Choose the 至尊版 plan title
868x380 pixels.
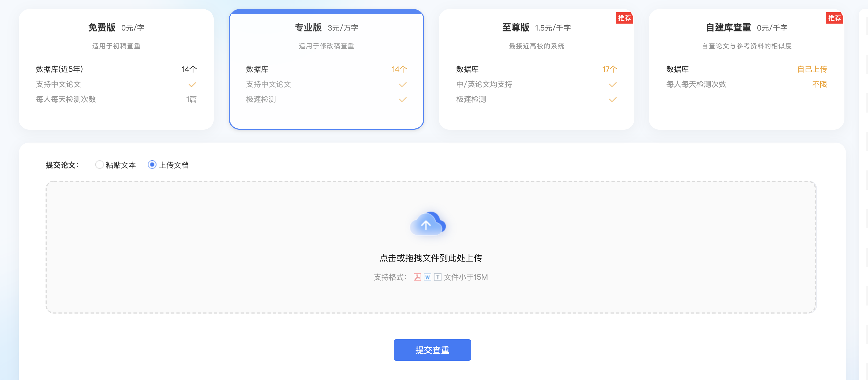click(515, 28)
